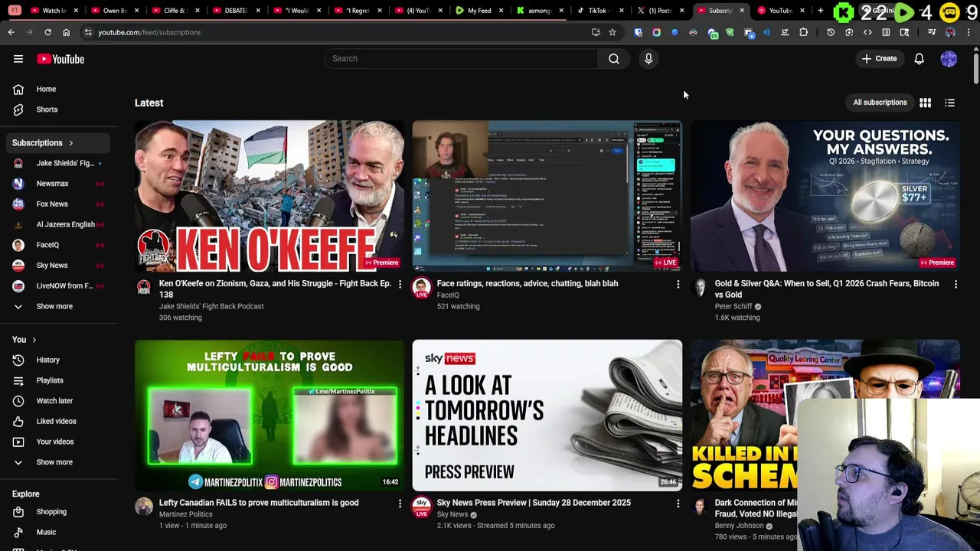The image size is (980, 551).
Task: Open the Watch later list
Action: (x=55, y=400)
